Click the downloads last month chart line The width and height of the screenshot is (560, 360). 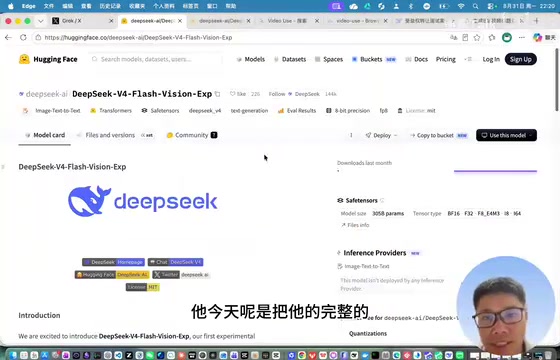[x=495, y=171]
